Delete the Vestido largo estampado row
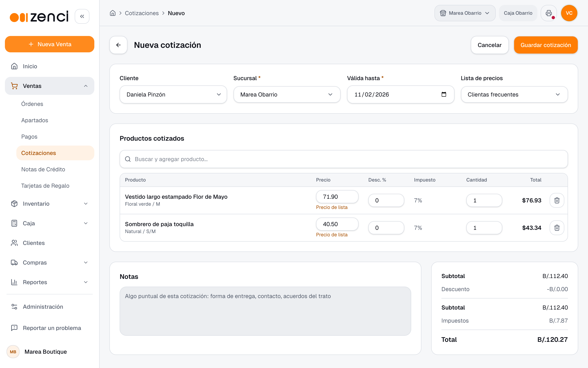Image resolution: width=588 pixels, height=368 pixels. pyautogui.click(x=557, y=200)
